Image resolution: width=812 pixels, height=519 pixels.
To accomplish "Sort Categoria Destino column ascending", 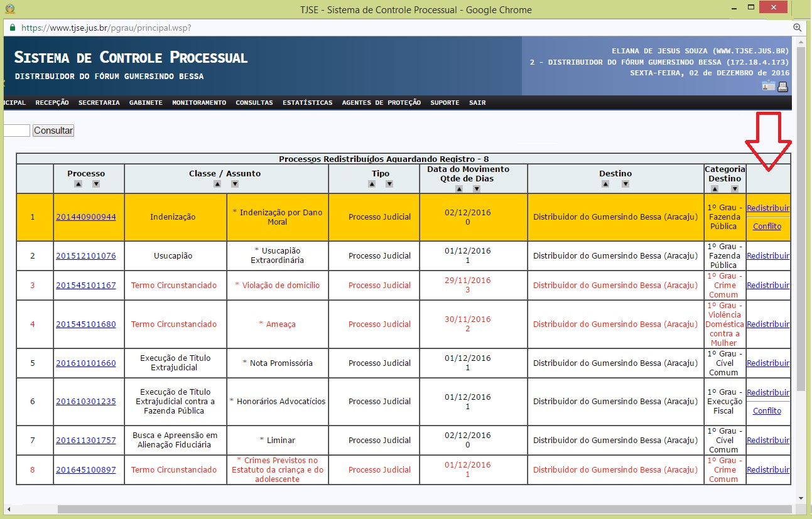I will (x=717, y=188).
